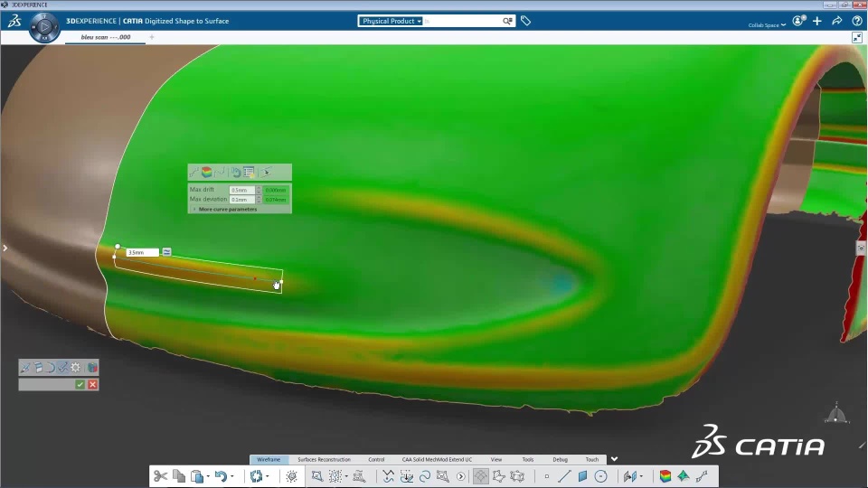Toggle the highlighted curve check icon in lower-left panel
The image size is (868, 488).
(x=63, y=368)
